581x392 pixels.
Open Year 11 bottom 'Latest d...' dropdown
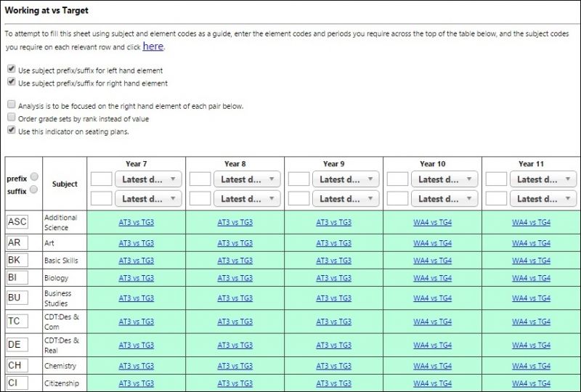(x=543, y=199)
